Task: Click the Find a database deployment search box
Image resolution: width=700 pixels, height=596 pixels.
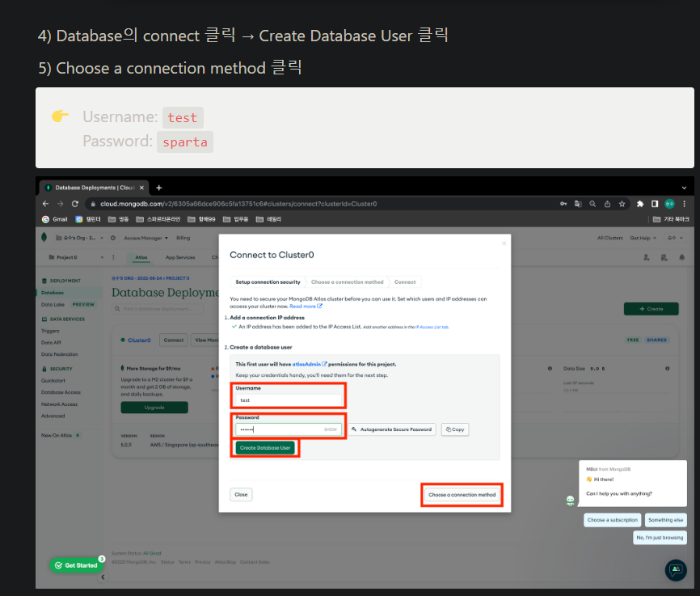Action: 158,309
